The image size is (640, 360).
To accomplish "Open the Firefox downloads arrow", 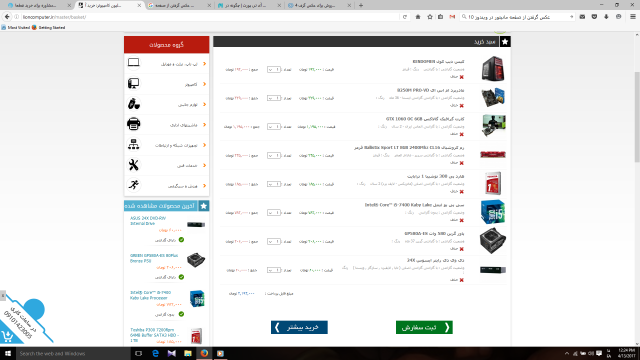I will point(606,17).
